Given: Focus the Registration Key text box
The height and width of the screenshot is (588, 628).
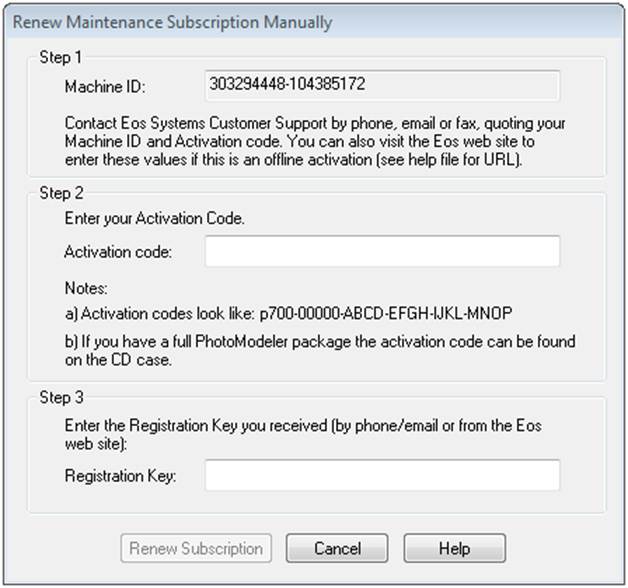Looking at the screenshot, I should pyautogui.click(x=382, y=475).
